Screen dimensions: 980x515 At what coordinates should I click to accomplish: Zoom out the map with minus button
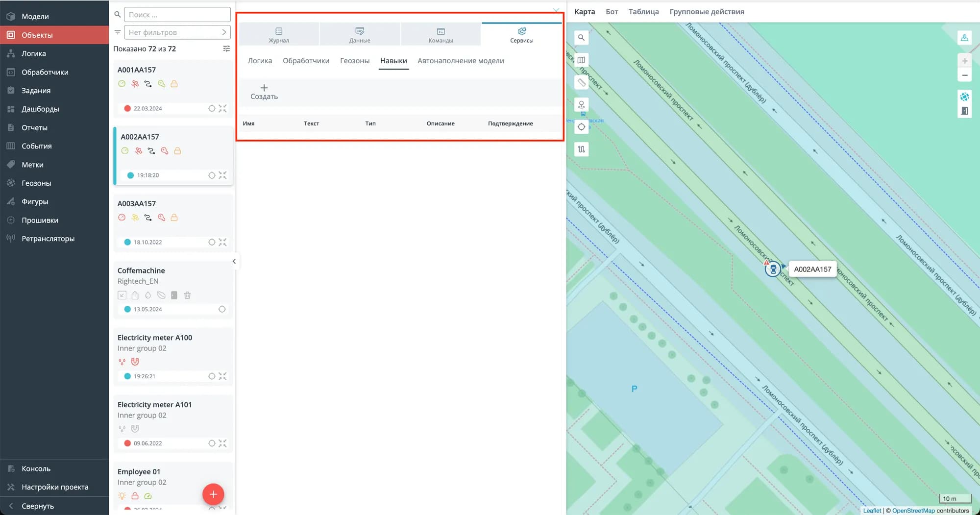(x=964, y=75)
